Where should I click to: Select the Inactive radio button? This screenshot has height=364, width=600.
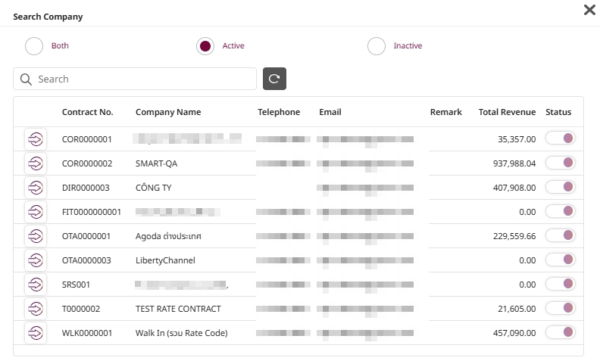click(x=377, y=46)
